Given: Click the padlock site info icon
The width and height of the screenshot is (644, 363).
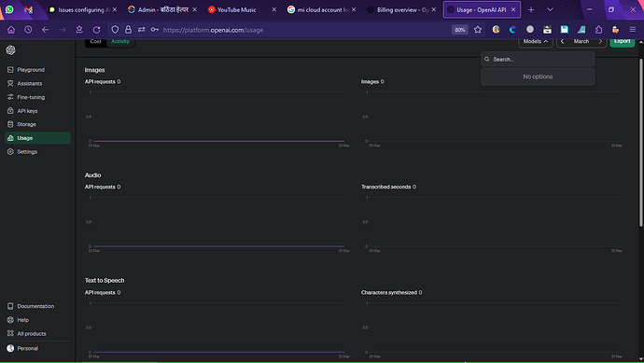Looking at the screenshot, I should tap(128, 30).
